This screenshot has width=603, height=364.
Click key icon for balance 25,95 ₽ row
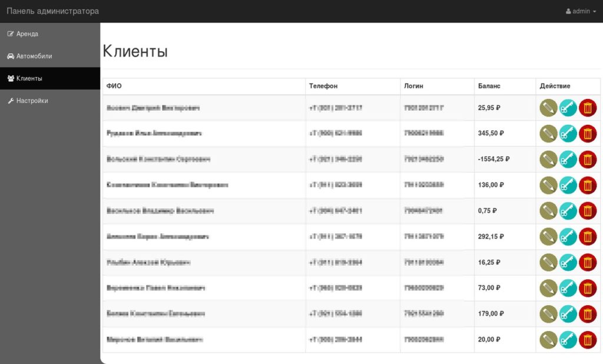pos(568,108)
